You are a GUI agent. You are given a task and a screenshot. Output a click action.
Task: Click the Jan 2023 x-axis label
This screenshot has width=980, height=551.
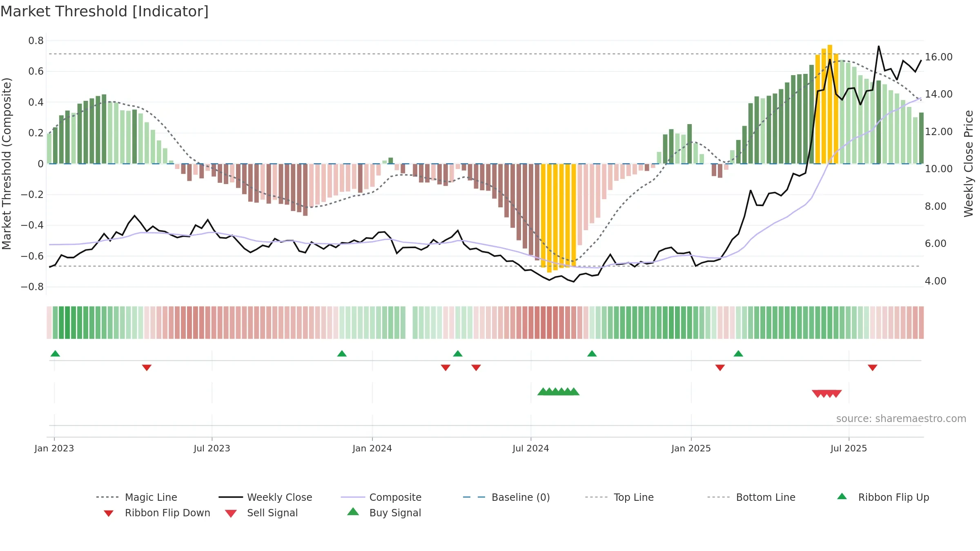tap(54, 448)
